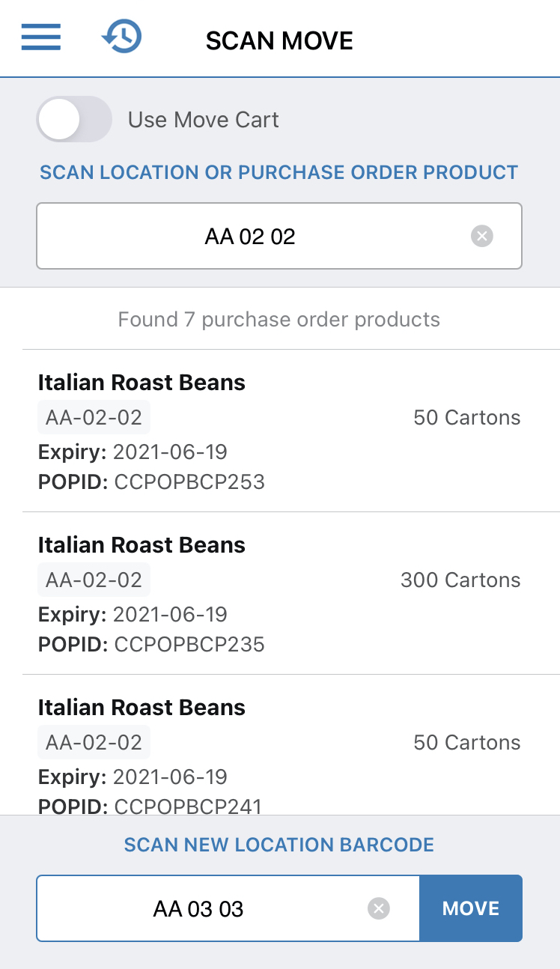Viewport: 560px width, 969px height.
Task: Click the SCAN MOVE page title
Action: click(279, 40)
